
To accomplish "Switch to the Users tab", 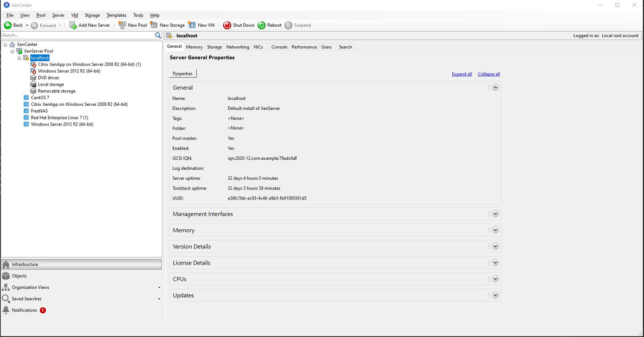I will tap(327, 47).
